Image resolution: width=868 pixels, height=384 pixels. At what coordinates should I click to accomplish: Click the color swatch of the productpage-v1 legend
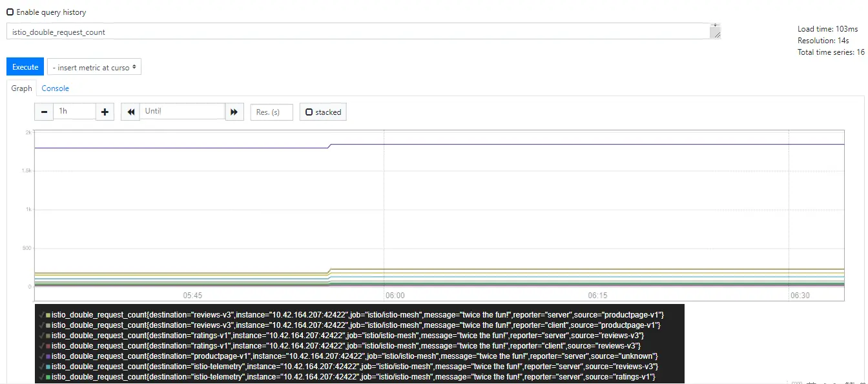[x=48, y=356]
